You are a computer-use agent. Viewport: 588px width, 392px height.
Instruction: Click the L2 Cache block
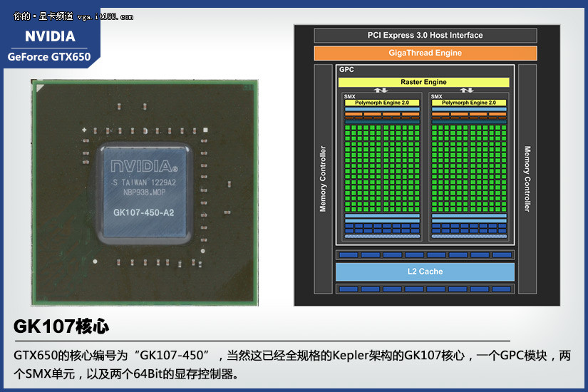click(x=425, y=272)
